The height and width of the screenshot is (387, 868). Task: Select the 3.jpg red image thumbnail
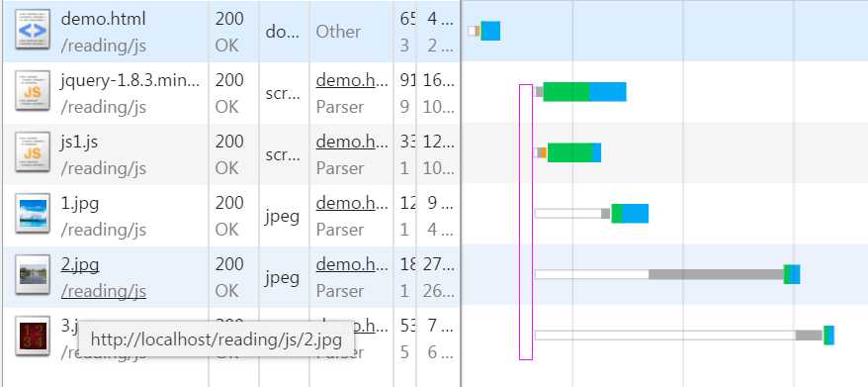pyautogui.click(x=33, y=335)
